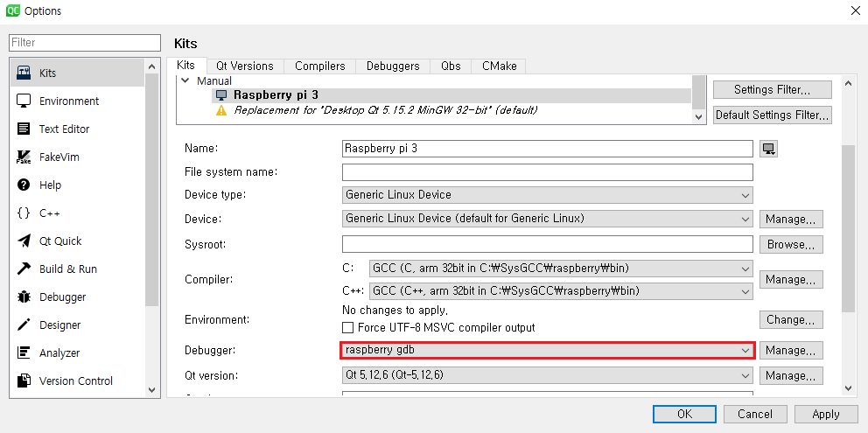Image resolution: width=868 pixels, height=433 pixels.
Task: Toggle Force UTF-8 MSVC compiler output
Action: tap(347, 327)
